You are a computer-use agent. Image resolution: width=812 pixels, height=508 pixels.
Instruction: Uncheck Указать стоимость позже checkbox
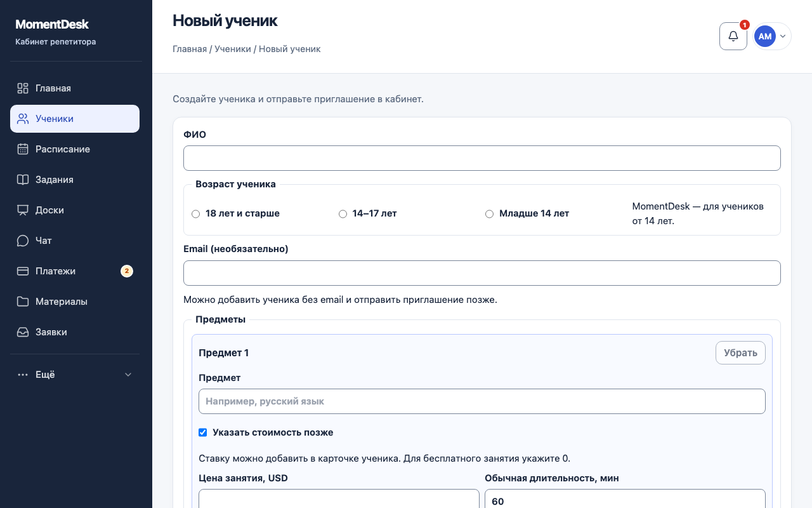click(x=203, y=432)
